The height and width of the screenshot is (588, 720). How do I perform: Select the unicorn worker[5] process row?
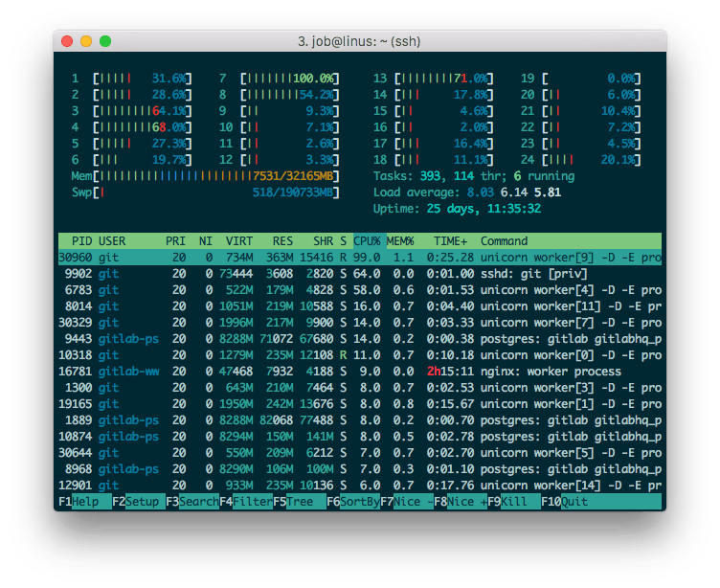point(360,453)
